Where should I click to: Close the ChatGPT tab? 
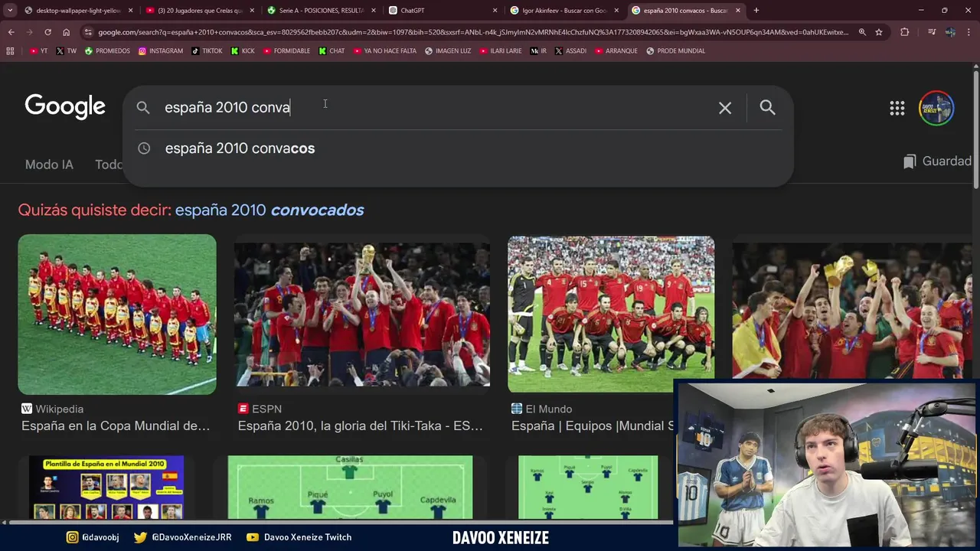pos(495,11)
